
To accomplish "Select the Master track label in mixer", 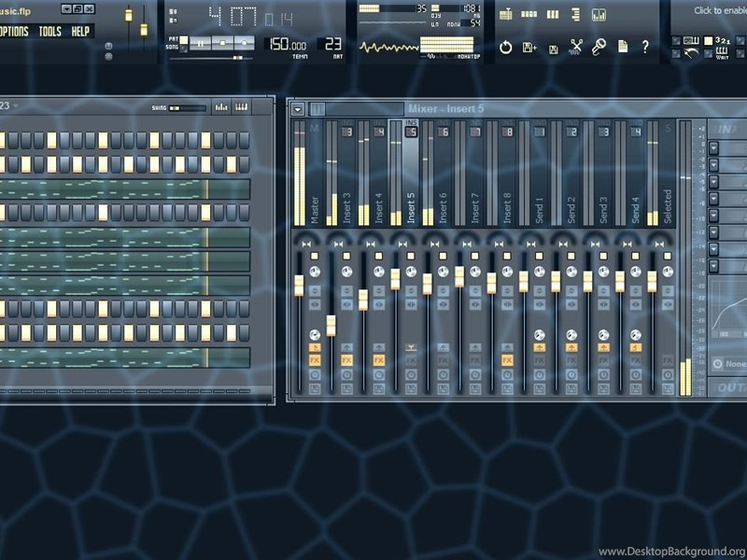I will coord(315,209).
